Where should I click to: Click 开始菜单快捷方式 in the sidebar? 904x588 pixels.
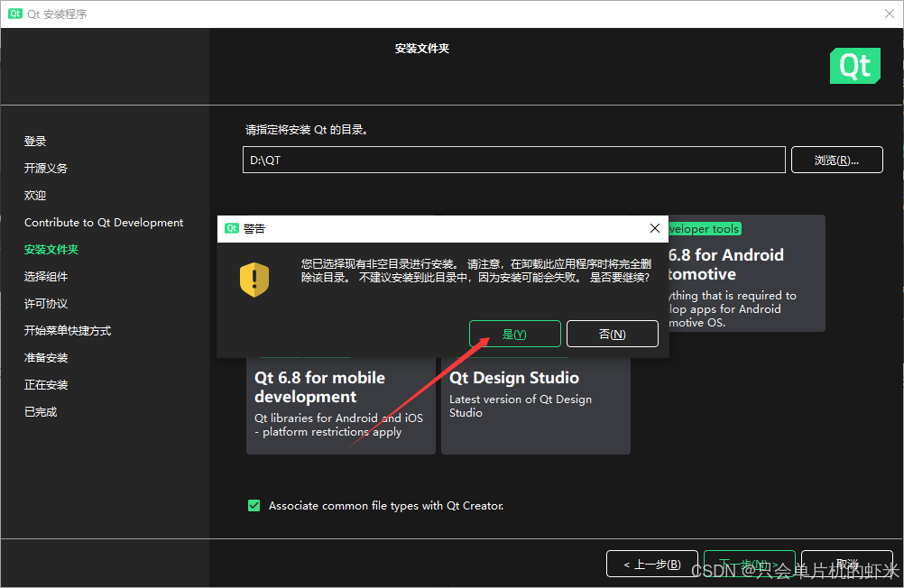pos(67,330)
